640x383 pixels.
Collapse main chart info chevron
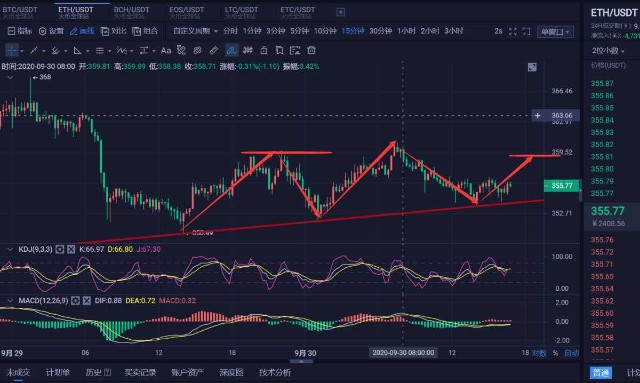point(10,77)
